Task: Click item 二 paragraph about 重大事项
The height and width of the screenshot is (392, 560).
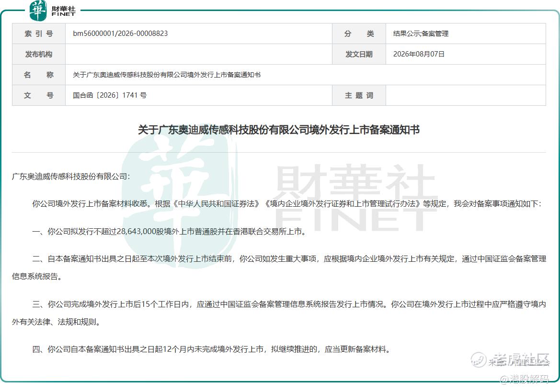Action: 279,268
